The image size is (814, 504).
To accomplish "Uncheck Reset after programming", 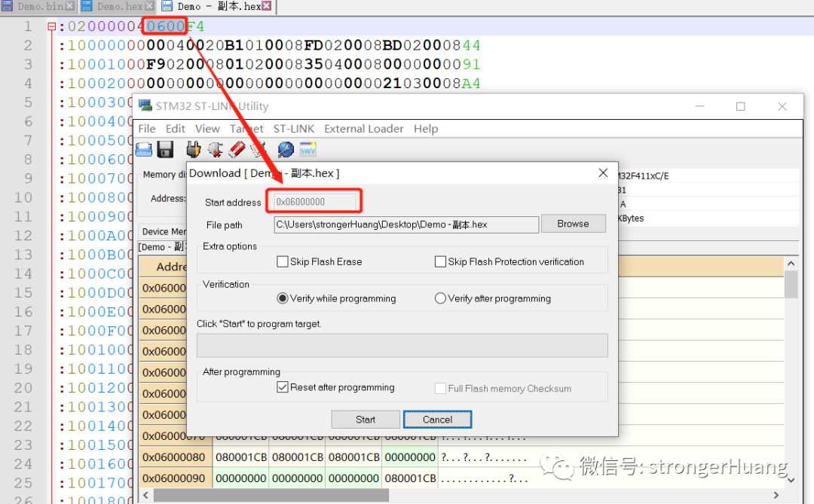I will pos(283,387).
